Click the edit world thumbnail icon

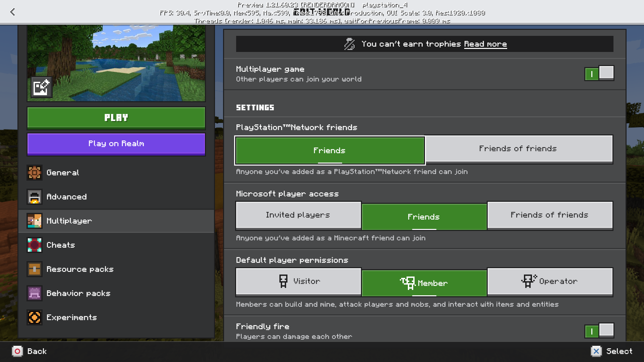(x=41, y=87)
